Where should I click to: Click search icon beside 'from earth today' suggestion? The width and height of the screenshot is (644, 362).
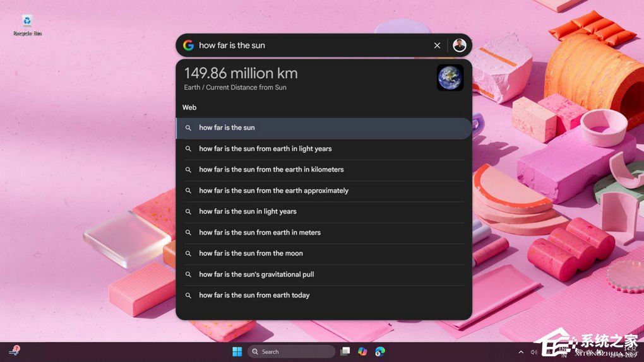[188, 296]
